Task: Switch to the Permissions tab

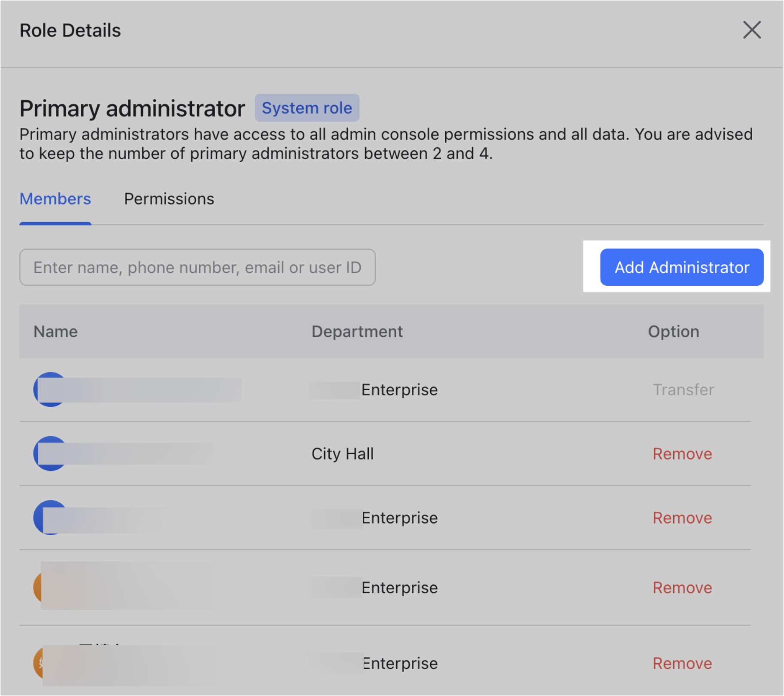Action: click(x=169, y=198)
